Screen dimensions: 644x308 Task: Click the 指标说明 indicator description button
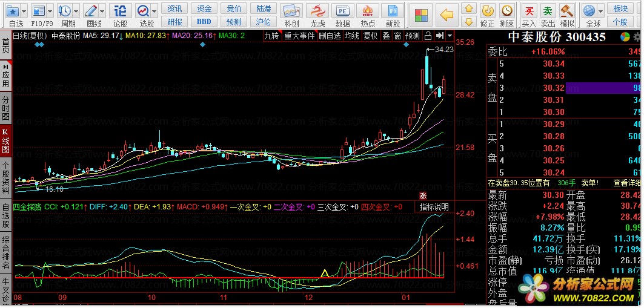click(x=434, y=207)
